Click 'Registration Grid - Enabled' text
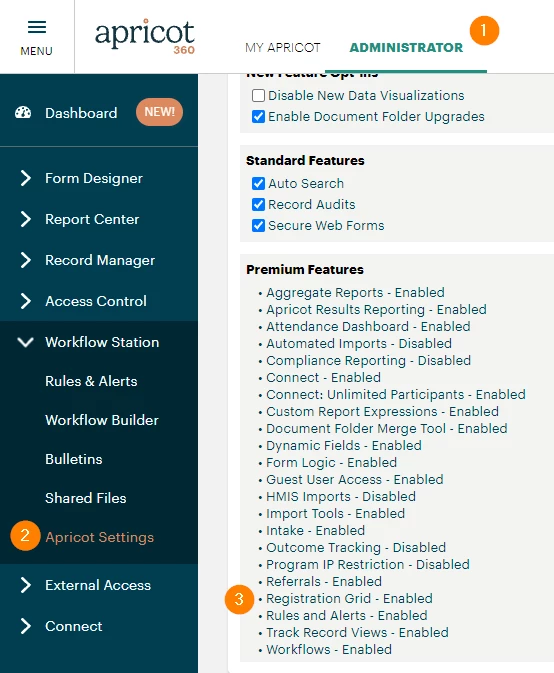Viewport: 554px width, 673px height. point(349,598)
